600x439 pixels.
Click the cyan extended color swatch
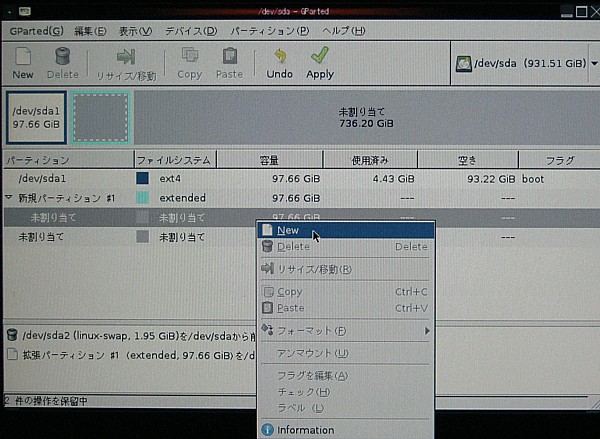[142, 198]
